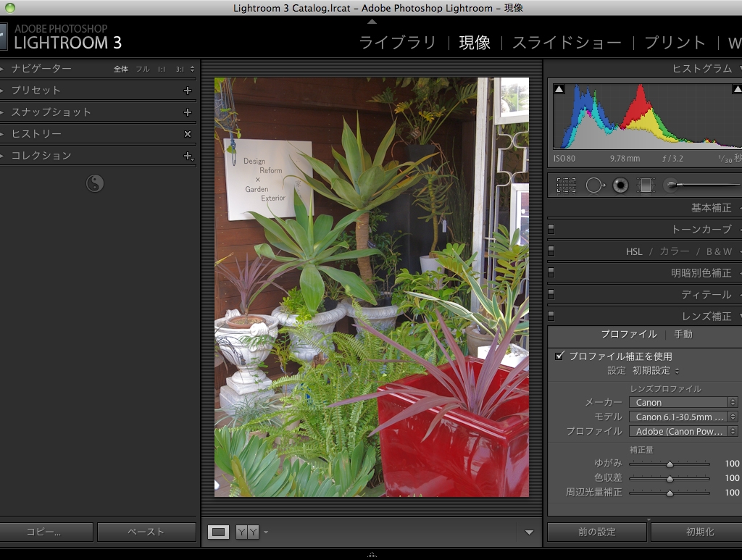Show the filmstrip via bottom handle

pos(372,555)
